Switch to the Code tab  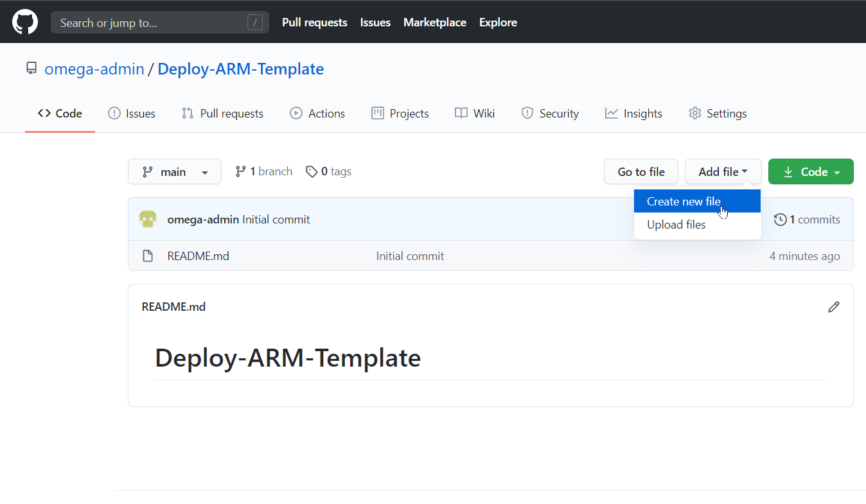coord(60,114)
